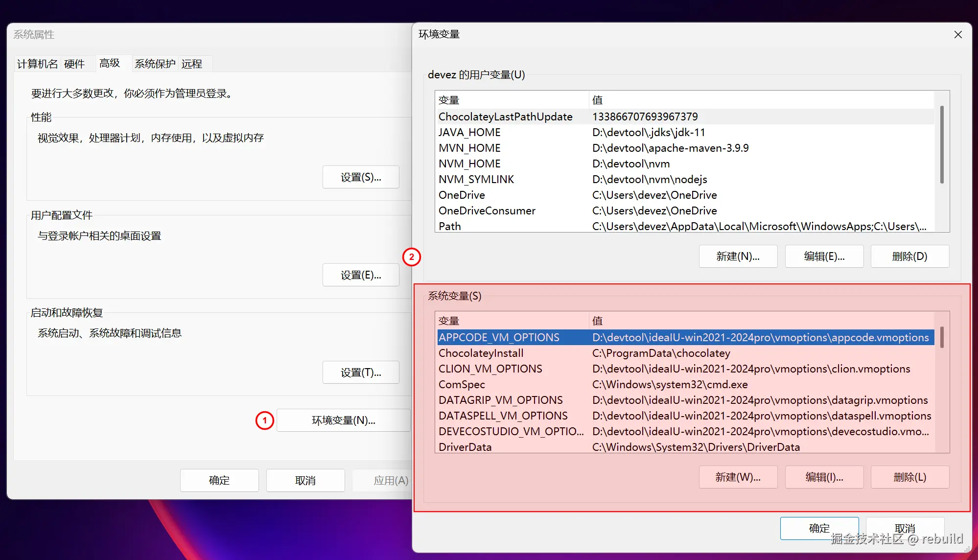
Task: Switch to the 计算机名 tab
Action: pyautogui.click(x=37, y=64)
